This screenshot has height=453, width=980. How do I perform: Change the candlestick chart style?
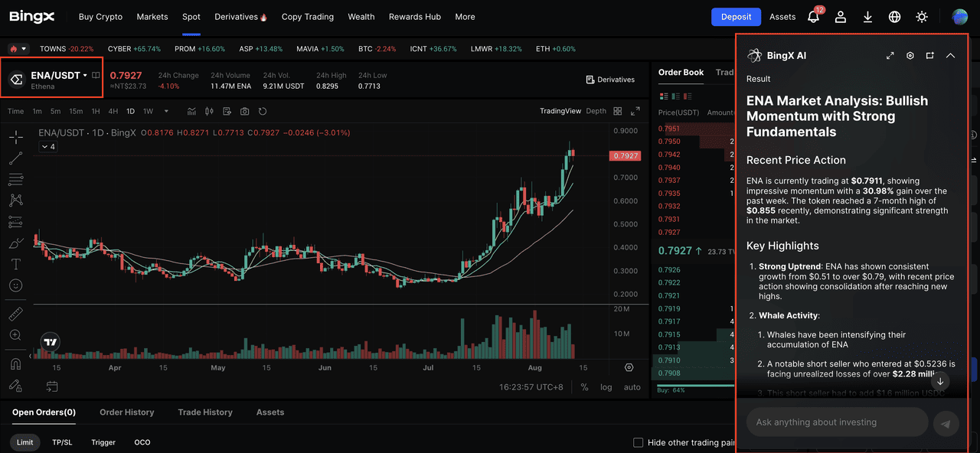click(x=209, y=112)
